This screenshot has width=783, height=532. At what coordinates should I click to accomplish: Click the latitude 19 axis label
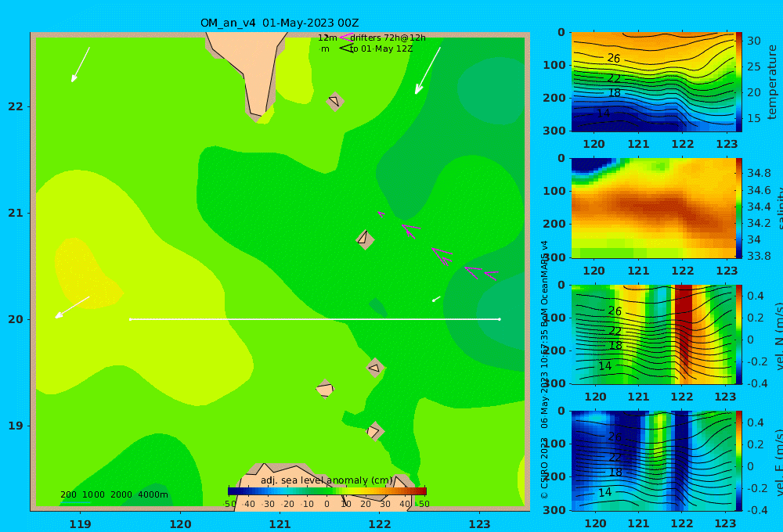(x=16, y=426)
